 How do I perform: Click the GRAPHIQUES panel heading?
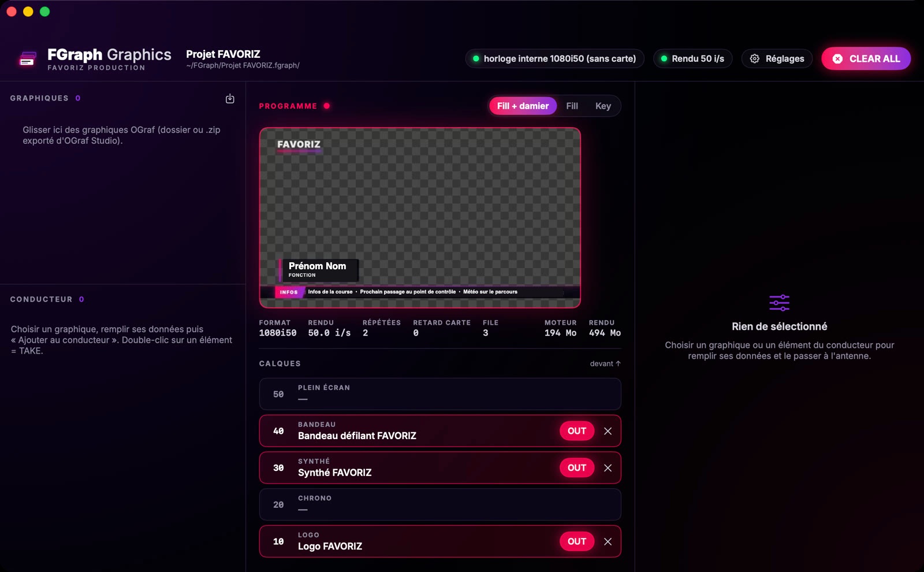39,98
